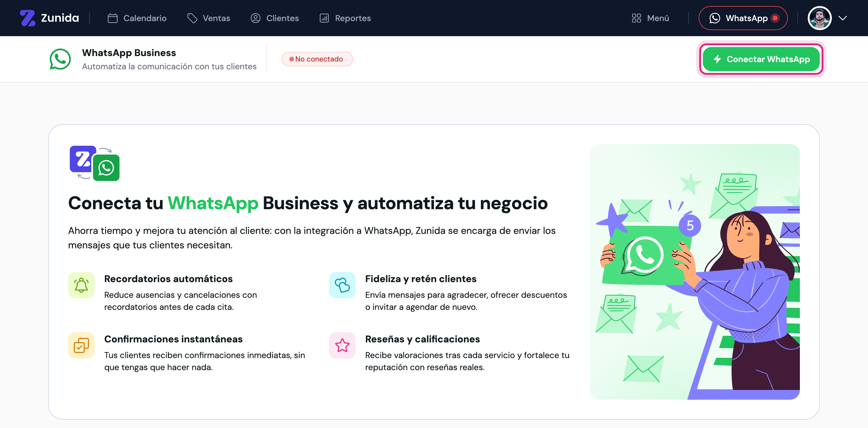Click the hearts icon for Fideliza y retén clientes

click(x=342, y=285)
